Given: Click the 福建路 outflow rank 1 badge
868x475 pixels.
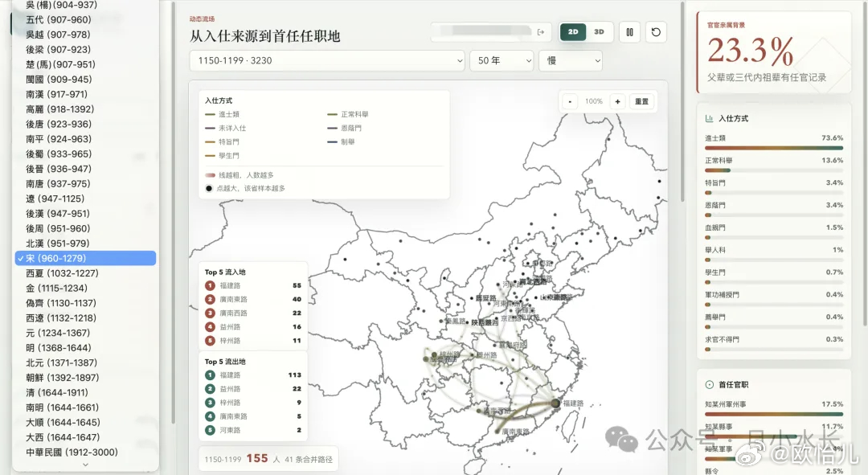Looking at the screenshot, I should coord(210,375).
